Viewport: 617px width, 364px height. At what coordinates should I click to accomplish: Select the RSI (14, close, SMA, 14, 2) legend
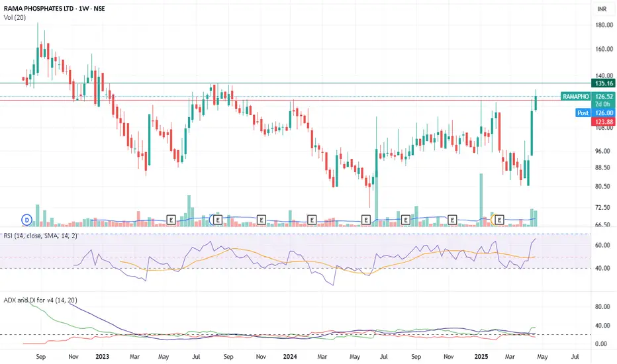pos(40,236)
